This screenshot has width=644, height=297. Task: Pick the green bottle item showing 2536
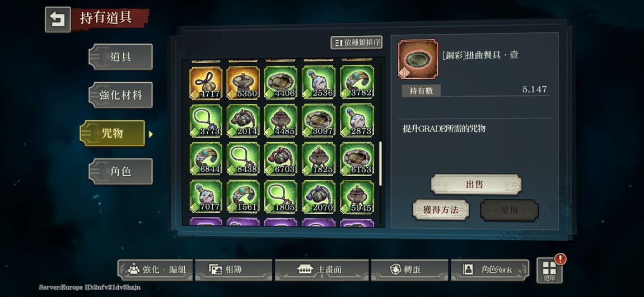tap(318, 83)
